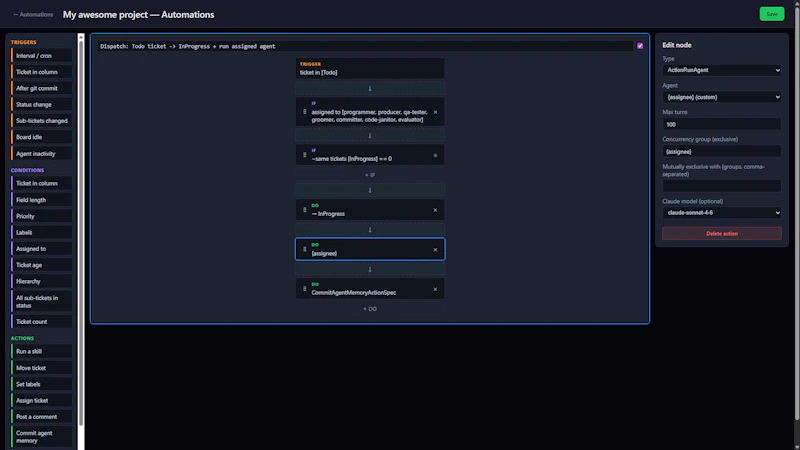Image resolution: width=800 pixels, height=450 pixels.
Task: Add a new IF condition with '+ IF'
Action: (370, 175)
